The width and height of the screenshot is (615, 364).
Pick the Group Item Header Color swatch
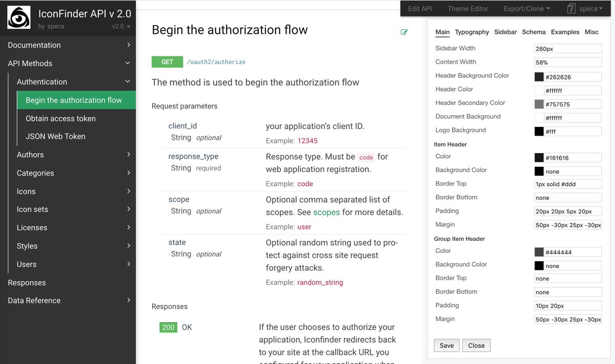539,252
